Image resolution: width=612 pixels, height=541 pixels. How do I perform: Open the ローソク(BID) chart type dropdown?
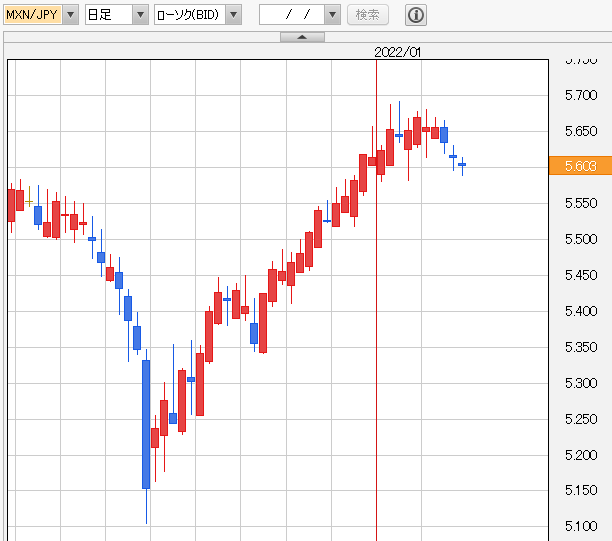click(x=233, y=15)
